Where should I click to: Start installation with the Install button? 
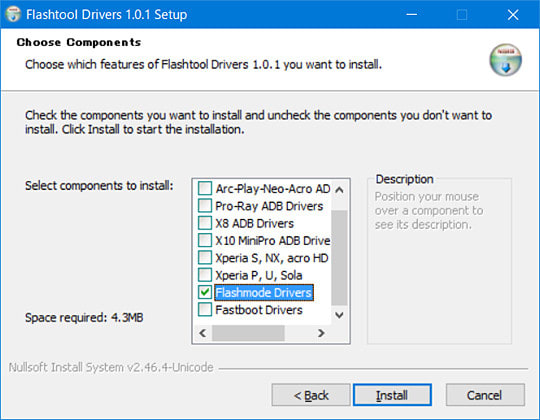click(392, 395)
